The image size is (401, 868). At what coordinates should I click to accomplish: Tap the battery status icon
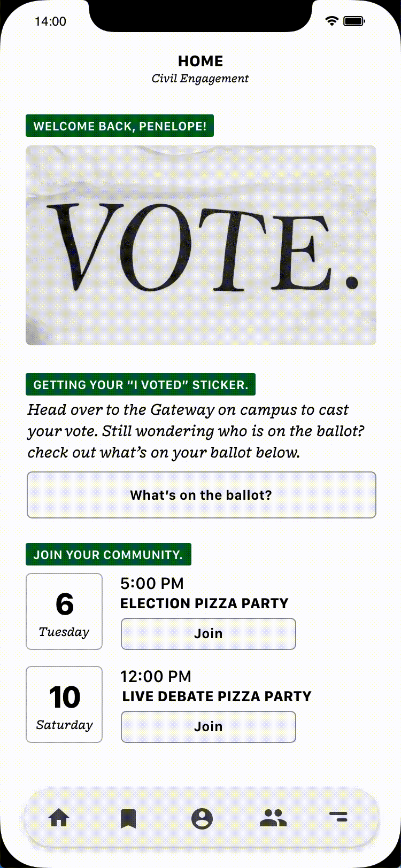[x=354, y=21]
